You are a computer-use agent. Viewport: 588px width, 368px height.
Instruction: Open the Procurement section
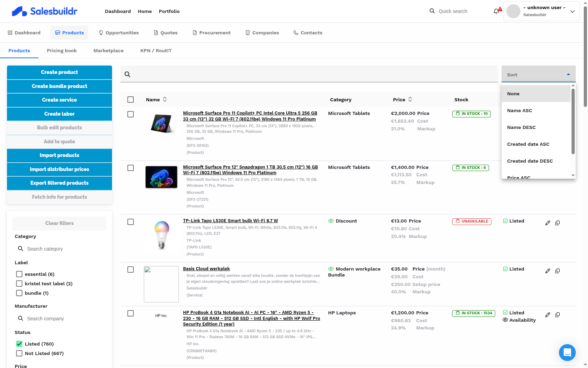[x=211, y=33]
